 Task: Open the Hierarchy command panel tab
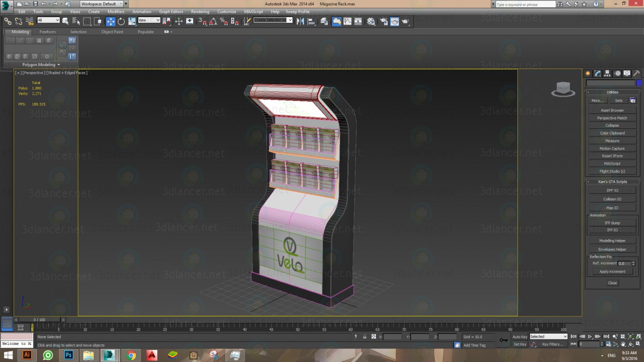(x=608, y=73)
